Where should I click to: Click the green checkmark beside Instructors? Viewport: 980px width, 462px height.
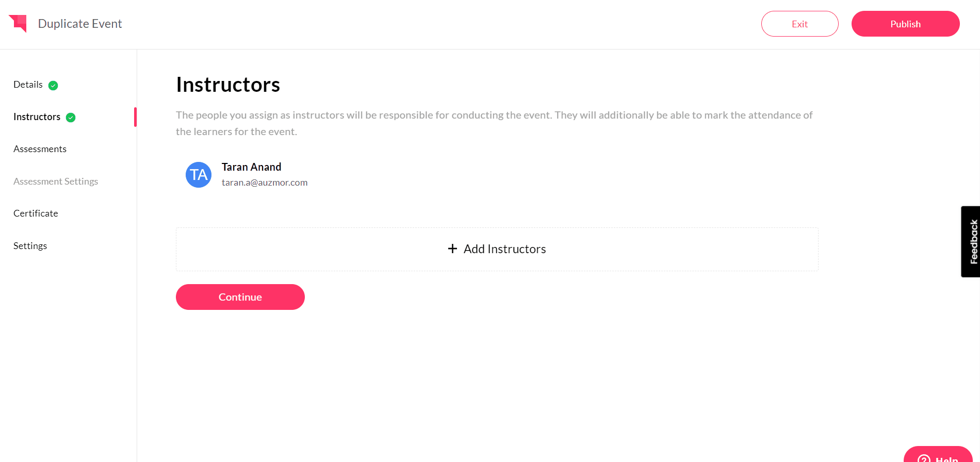[x=71, y=118]
